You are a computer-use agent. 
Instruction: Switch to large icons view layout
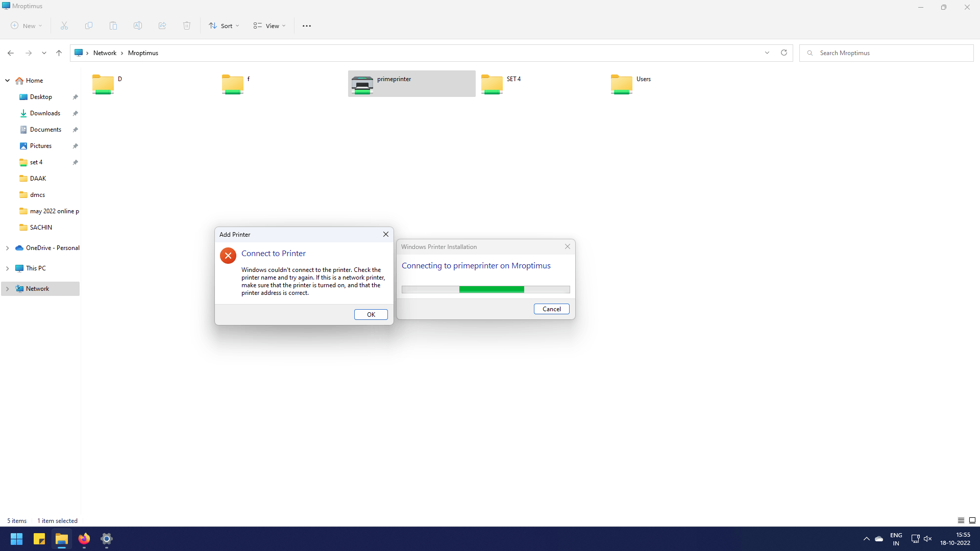pyautogui.click(x=972, y=520)
